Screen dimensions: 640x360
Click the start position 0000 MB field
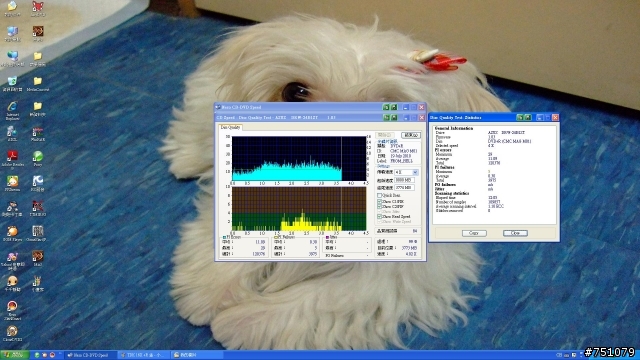coord(404,180)
